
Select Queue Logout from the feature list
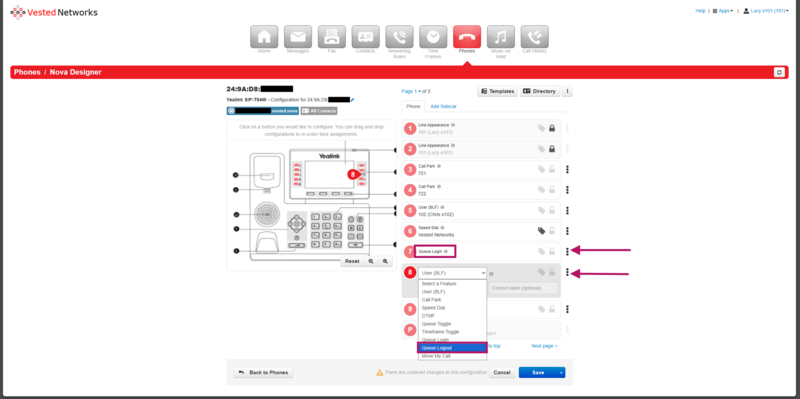[x=453, y=348]
